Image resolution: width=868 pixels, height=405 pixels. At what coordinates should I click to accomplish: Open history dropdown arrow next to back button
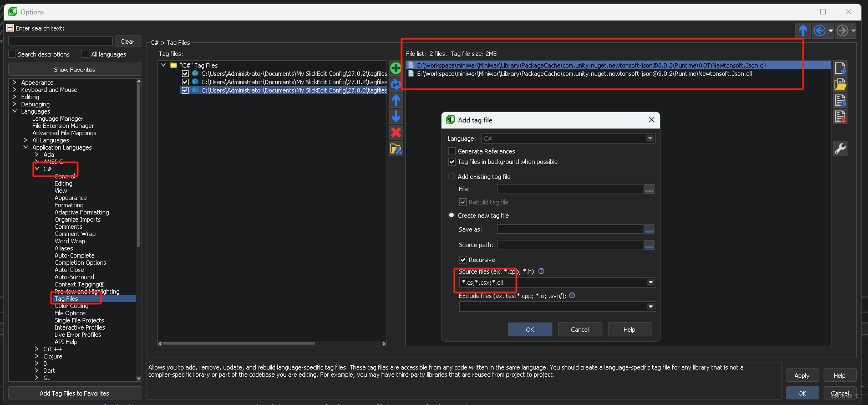point(831,31)
